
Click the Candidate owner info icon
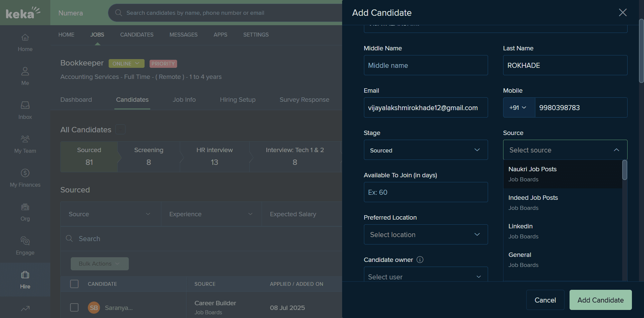pos(420,260)
